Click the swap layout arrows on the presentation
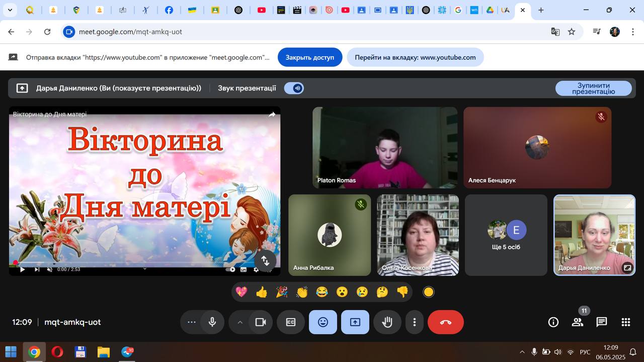The image size is (644, 362). coord(265,260)
